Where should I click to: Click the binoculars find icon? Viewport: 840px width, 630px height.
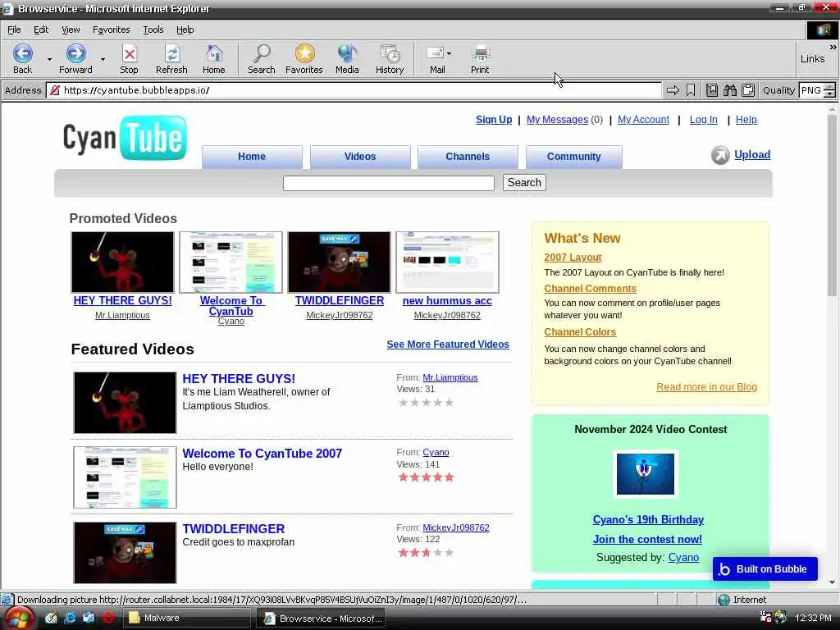pos(729,90)
